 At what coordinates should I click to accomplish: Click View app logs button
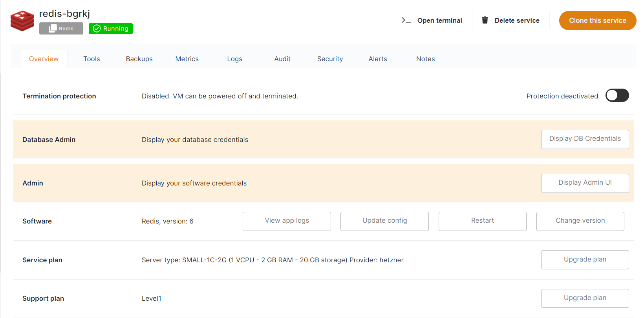pyautogui.click(x=287, y=221)
